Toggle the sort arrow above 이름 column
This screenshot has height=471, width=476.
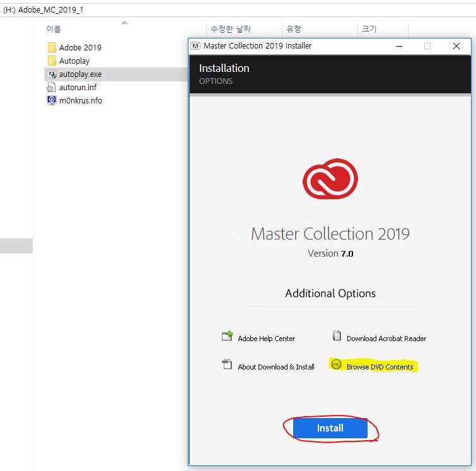tap(124, 23)
